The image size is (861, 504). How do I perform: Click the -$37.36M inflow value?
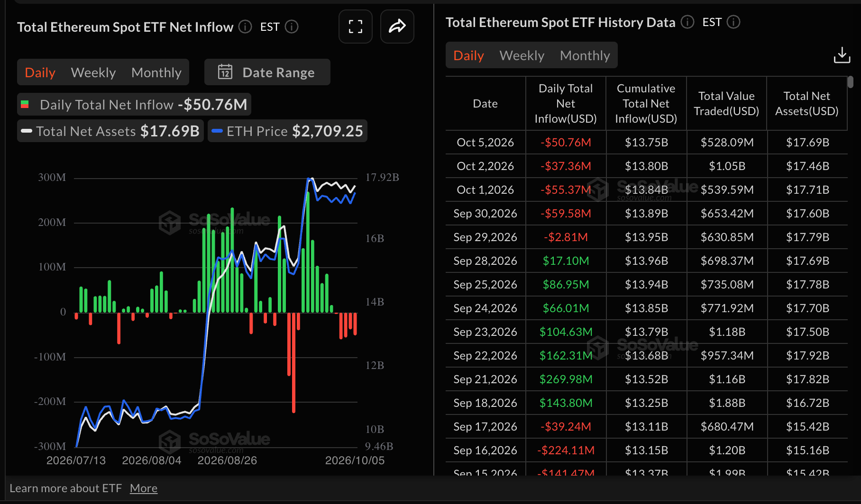(x=566, y=166)
